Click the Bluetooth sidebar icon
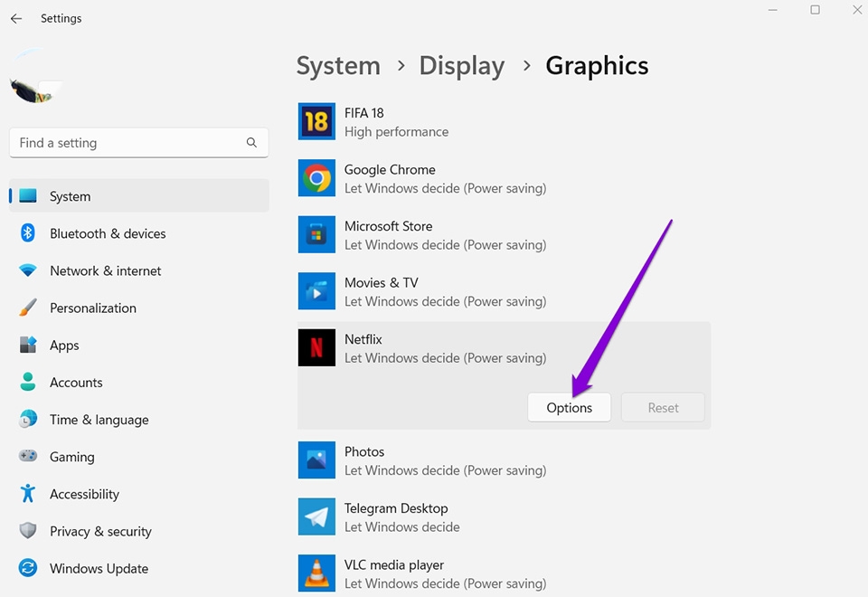The height and width of the screenshot is (597, 868). click(25, 233)
